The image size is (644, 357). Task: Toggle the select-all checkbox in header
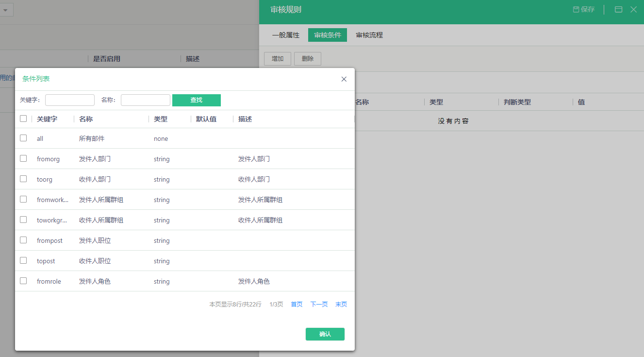click(x=23, y=119)
